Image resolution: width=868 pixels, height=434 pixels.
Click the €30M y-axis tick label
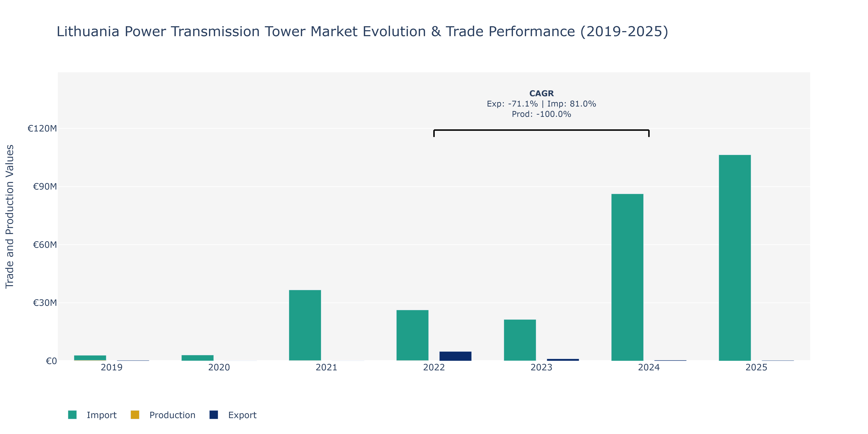click(45, 303)
